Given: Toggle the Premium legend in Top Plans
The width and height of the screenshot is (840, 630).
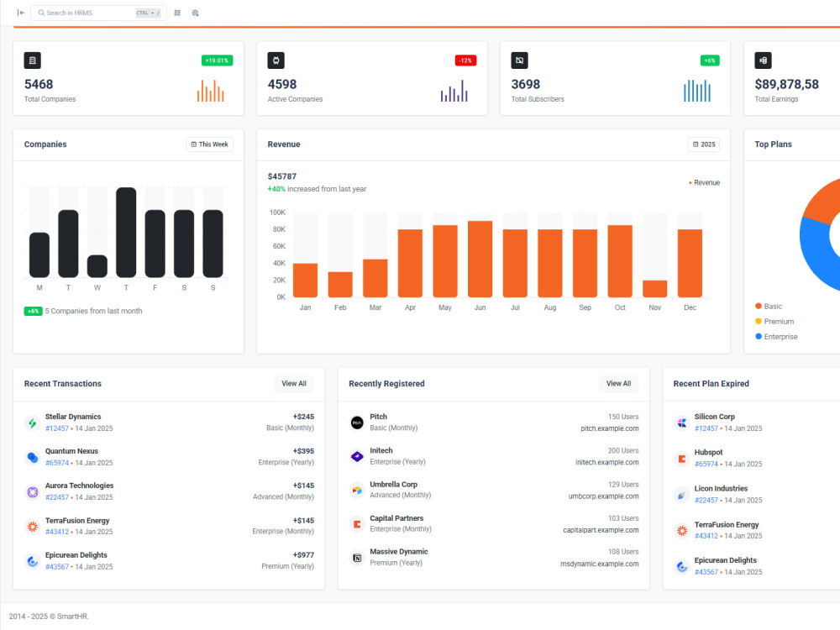Looking at the screenshot, I should click(774, 322).
